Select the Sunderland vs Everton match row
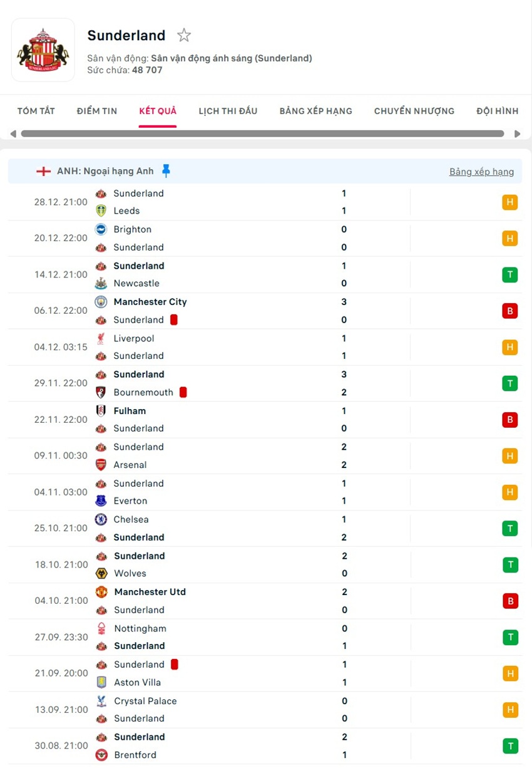The image size is (532, 768). tap(250, 492)
